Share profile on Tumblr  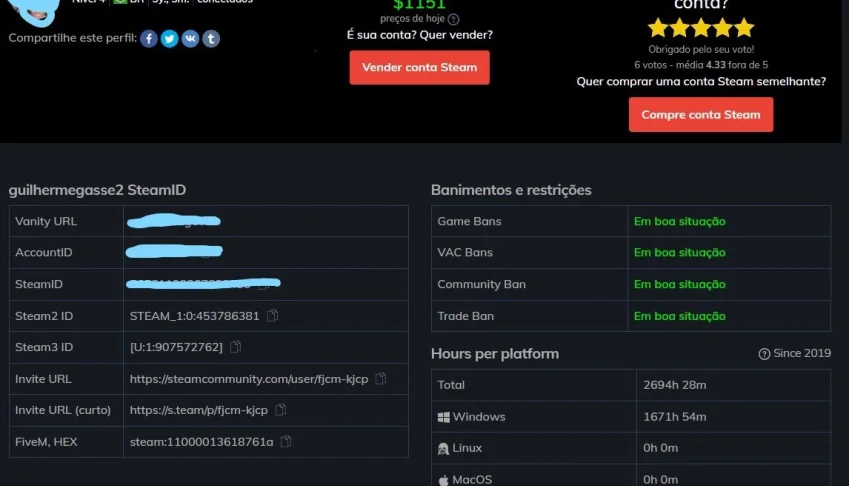[211, 38]
